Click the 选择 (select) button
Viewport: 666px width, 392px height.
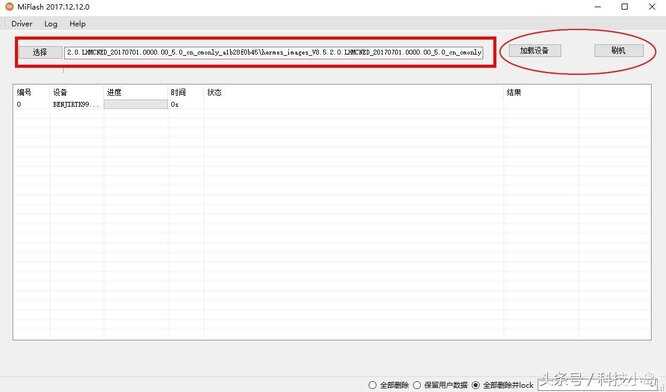40,52
